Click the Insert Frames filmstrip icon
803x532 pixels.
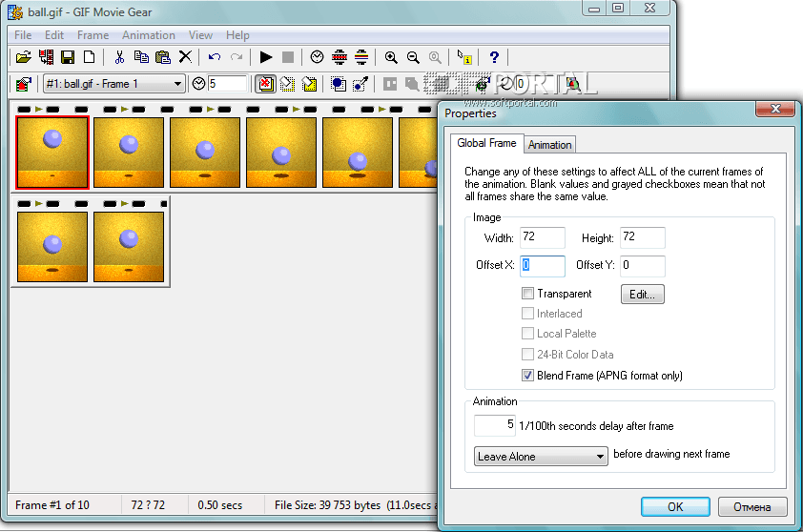pyautogui.click(x=46, y=57)
